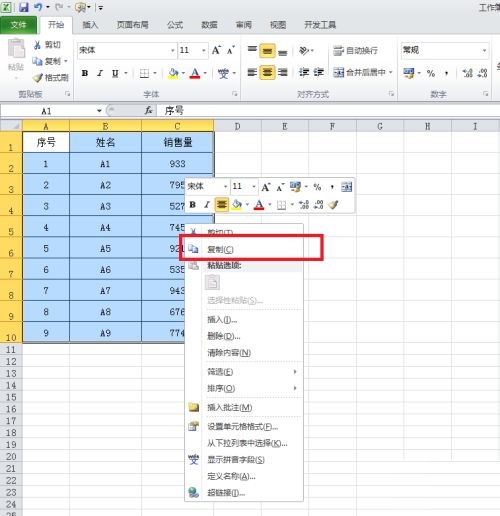
Task: Choose 定义名称(A)... in the context menu
Action: click(245, 476)
